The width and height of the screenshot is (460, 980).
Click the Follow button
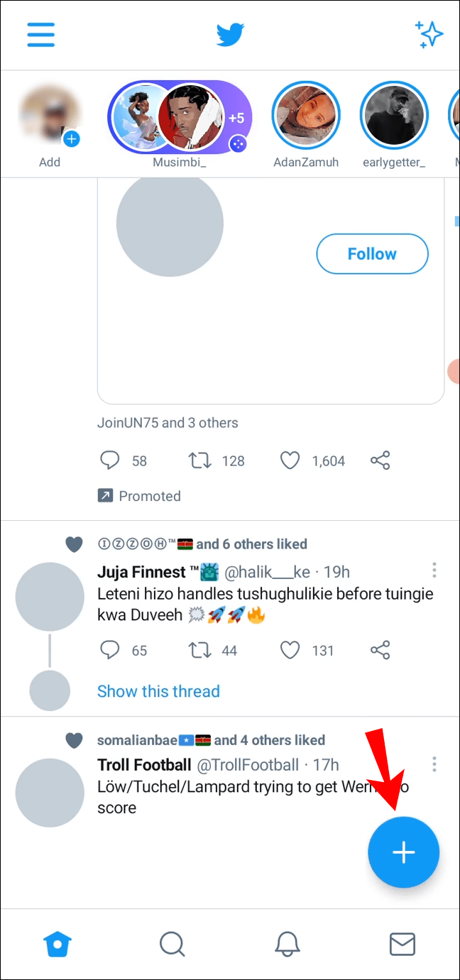coord(372,254)
